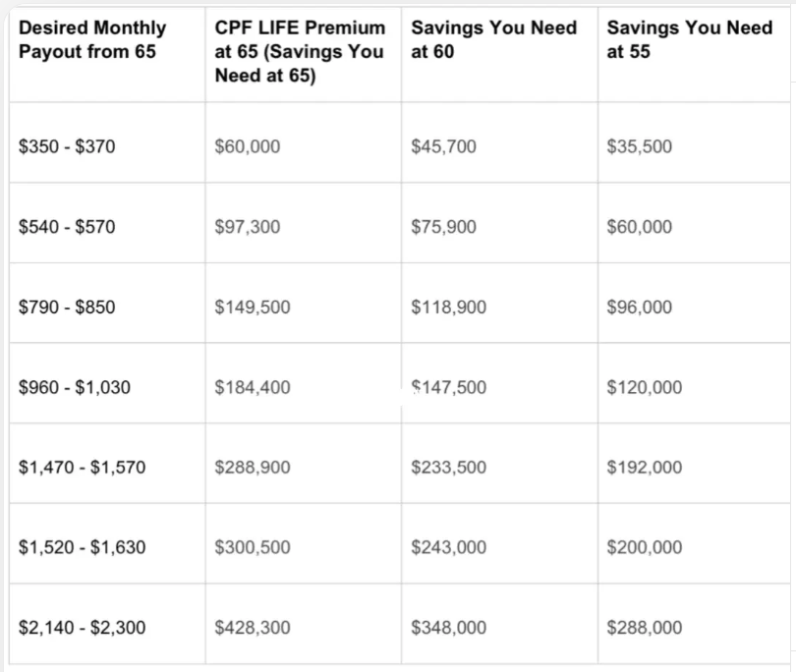Viewport: 796px width, 672px height.
Task: Click the $149,500 premium cell
Action: point(252,308)
